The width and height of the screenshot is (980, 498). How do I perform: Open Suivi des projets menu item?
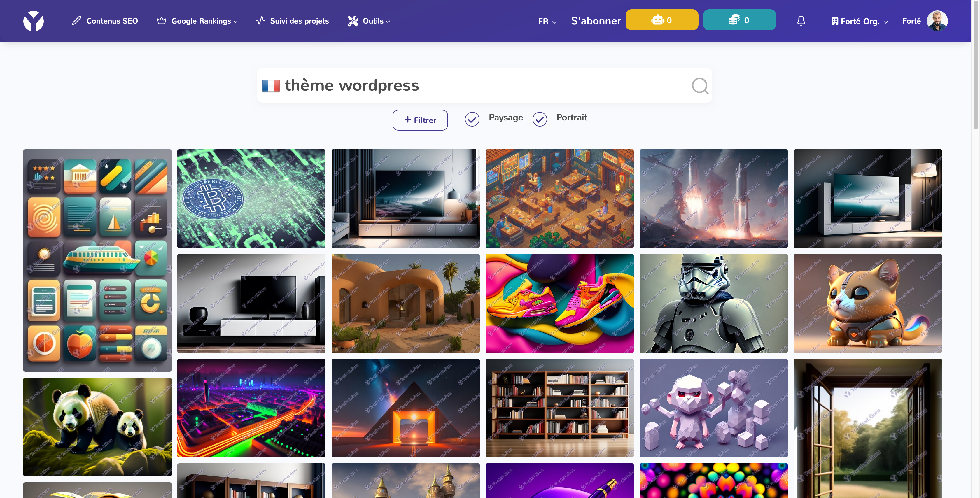292,21
